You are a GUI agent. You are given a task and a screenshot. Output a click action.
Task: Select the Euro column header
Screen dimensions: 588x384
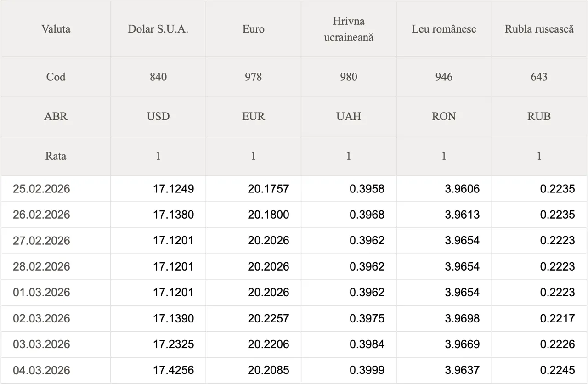253,29
